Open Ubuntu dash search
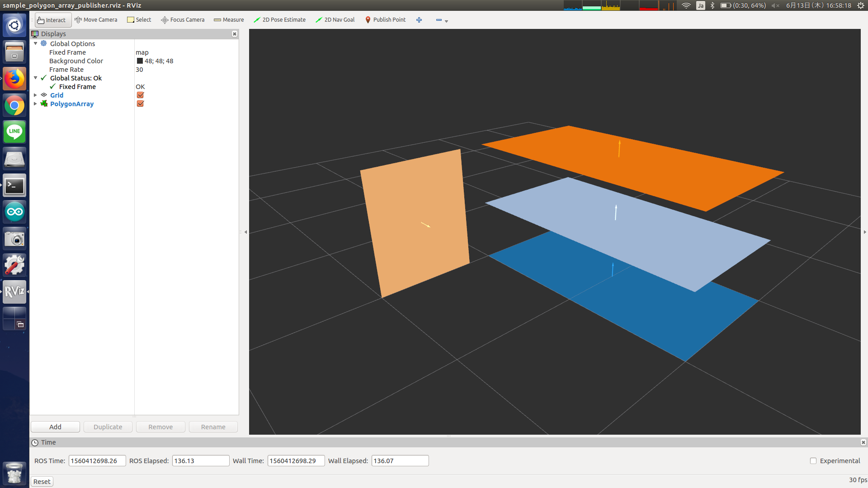 [14, 25]
